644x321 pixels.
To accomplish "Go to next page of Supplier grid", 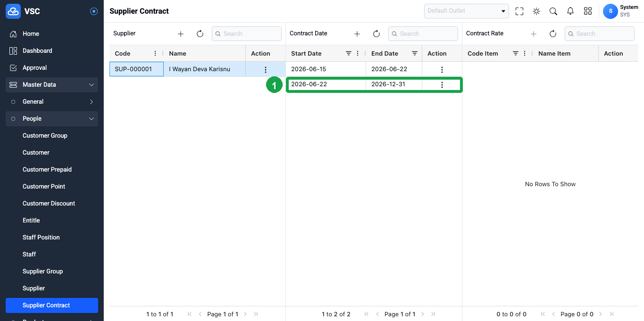I will click(245, 314).
